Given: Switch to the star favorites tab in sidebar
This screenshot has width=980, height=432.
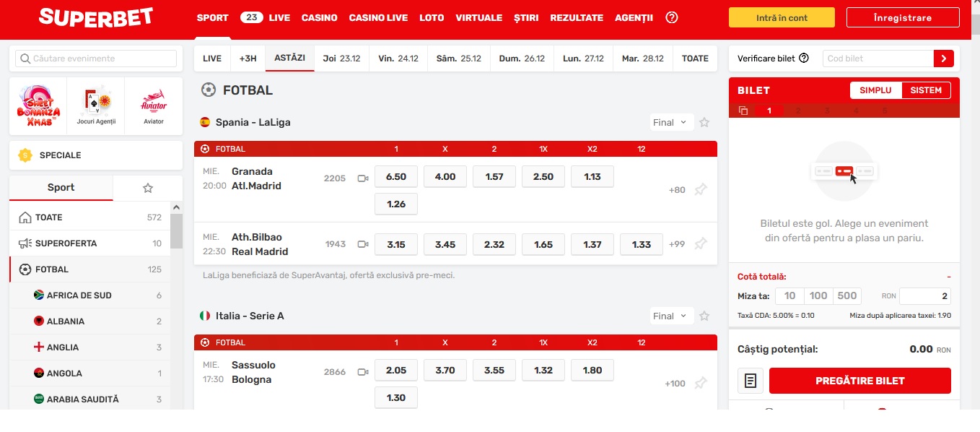Looking at the screenshot, I should 148,188.
